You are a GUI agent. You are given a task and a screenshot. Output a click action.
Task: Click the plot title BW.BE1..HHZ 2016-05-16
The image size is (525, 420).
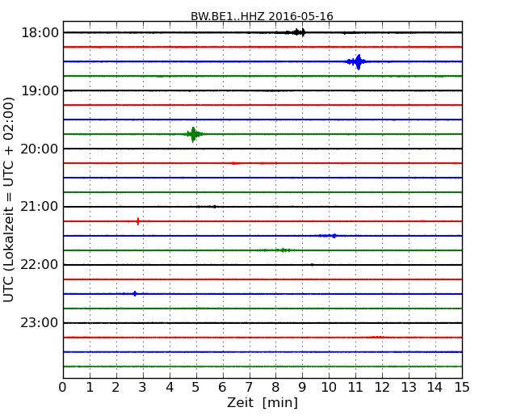click(262, 16)
